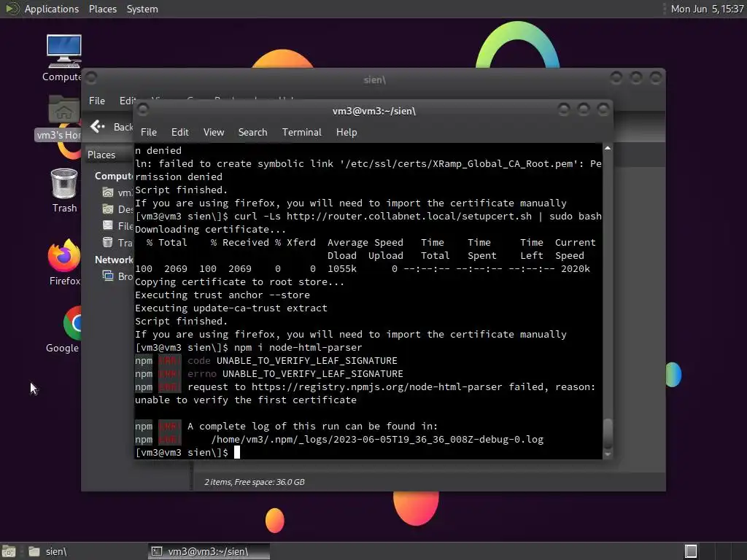The height and width of the screenshot is (560, 747).
Task: Open the Terminal menu
Action: tap(301, 133)
